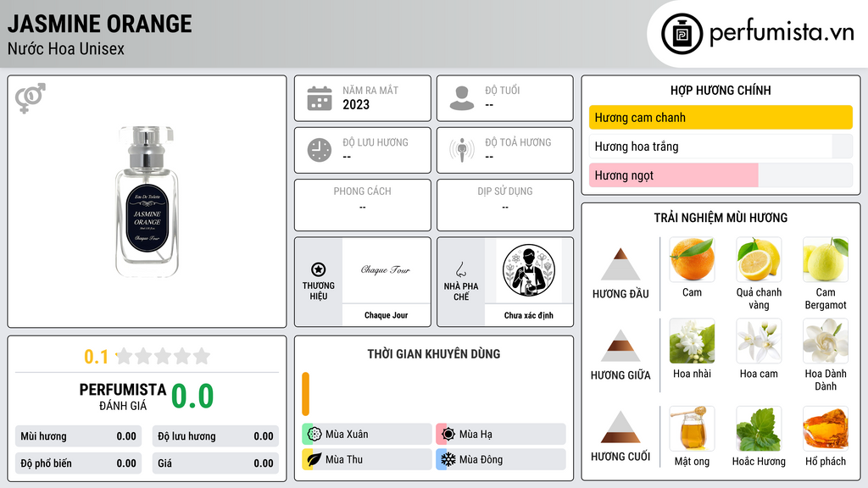
Task: Click the Chaque Jour brand name
Action: [386, 315]
